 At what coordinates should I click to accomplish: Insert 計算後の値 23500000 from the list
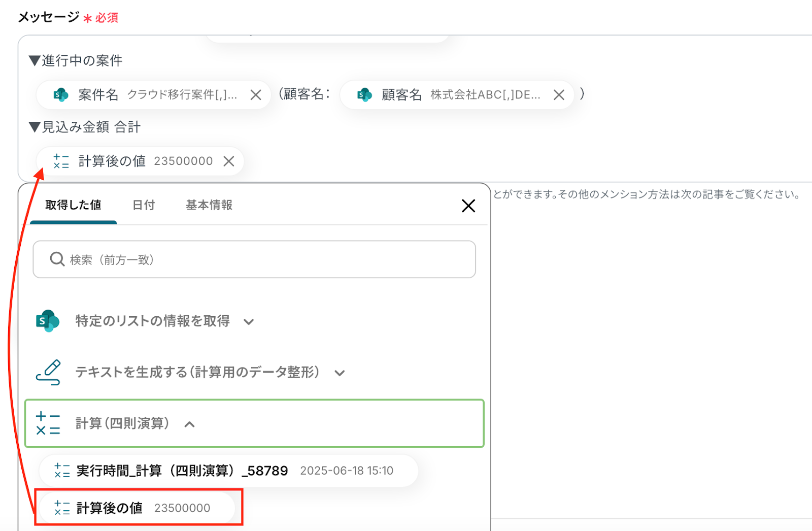(x=138, y=508)
